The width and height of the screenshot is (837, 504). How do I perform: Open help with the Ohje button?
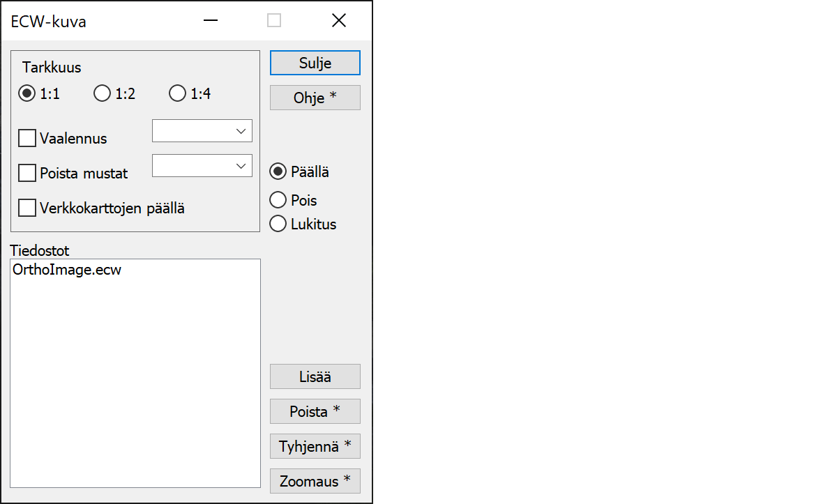[315, 98]
